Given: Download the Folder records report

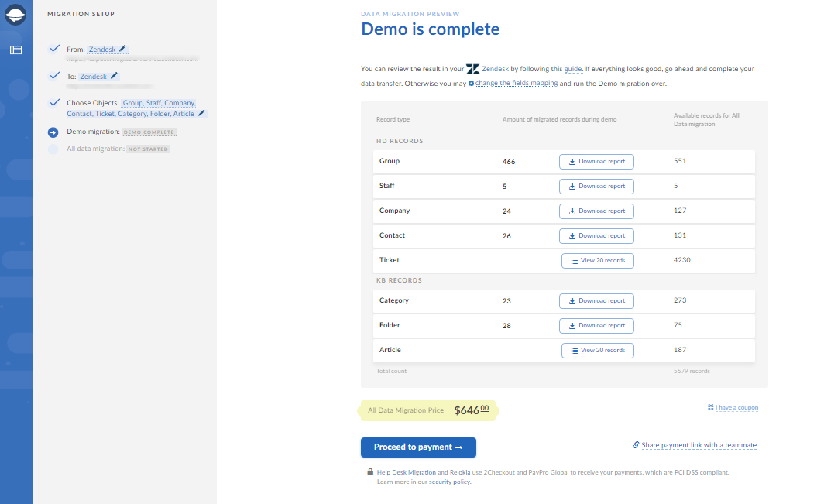Looking at the screenshot, I should coord(596,326).
